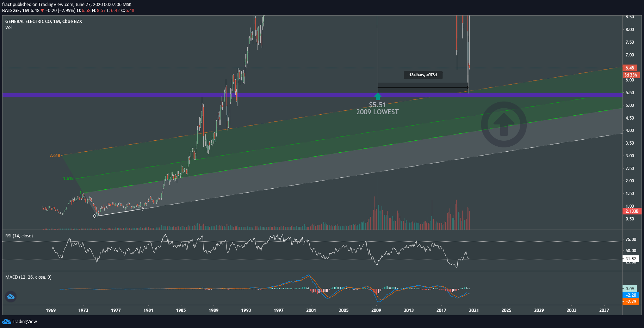The image size is (644, 328).
Task: Click the 2009 label on time axis
Action: pyautogui.click(x=376, y=310)
